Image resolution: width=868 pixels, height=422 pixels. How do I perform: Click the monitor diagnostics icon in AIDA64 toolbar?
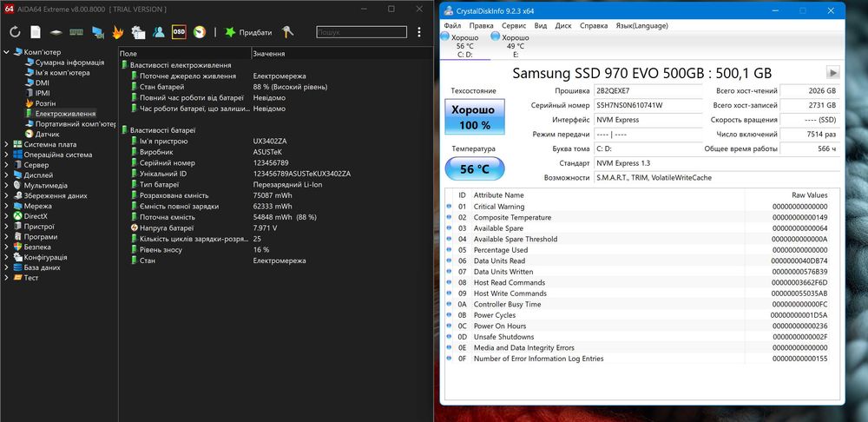(x=97, y=32)
